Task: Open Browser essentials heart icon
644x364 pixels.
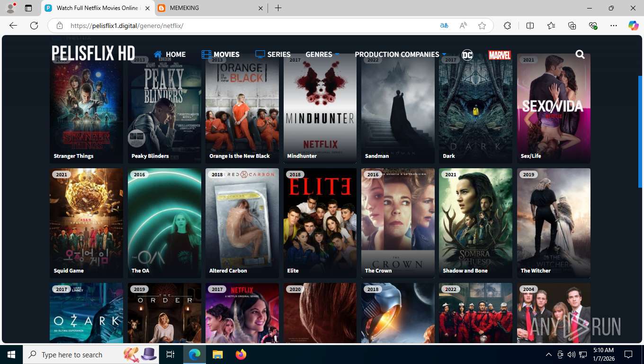Action: (x=593, y=26)
